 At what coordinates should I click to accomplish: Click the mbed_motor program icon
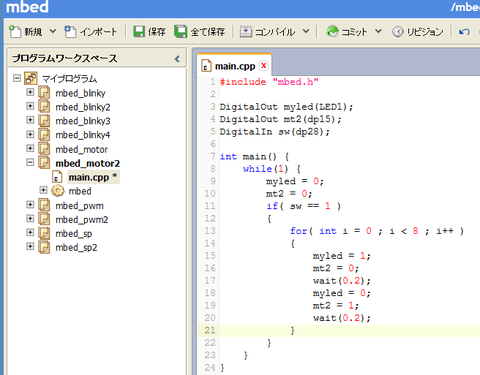coord(44,149)
